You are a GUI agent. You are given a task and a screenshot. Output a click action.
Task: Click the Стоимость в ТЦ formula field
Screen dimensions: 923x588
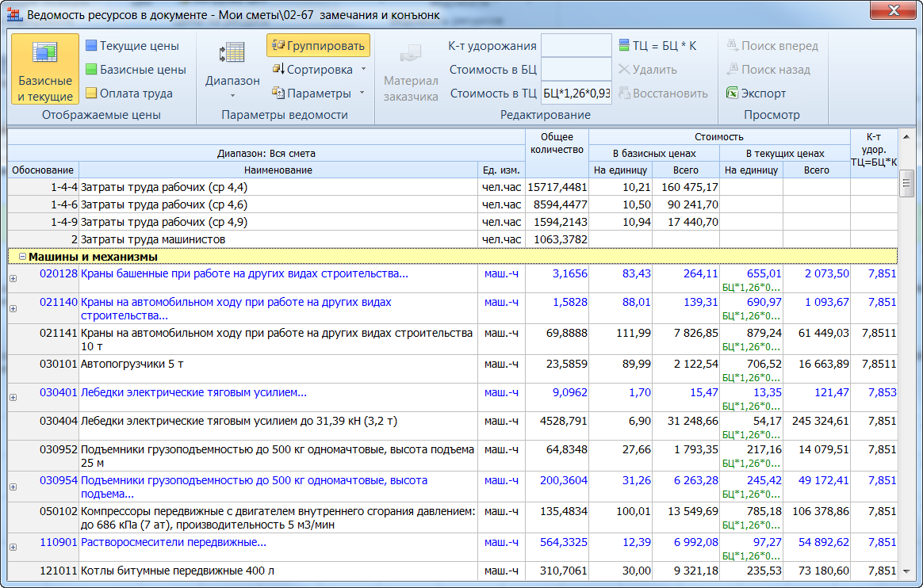(576, 94)
